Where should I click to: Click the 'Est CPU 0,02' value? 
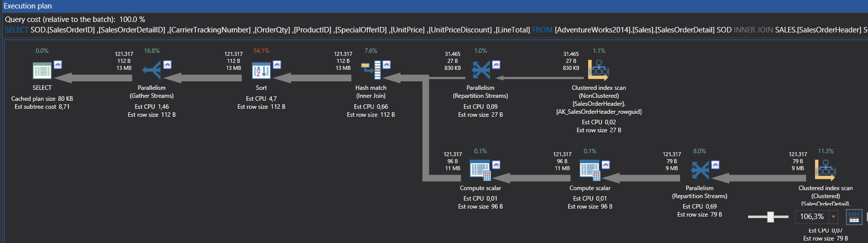tap(599, 122)
